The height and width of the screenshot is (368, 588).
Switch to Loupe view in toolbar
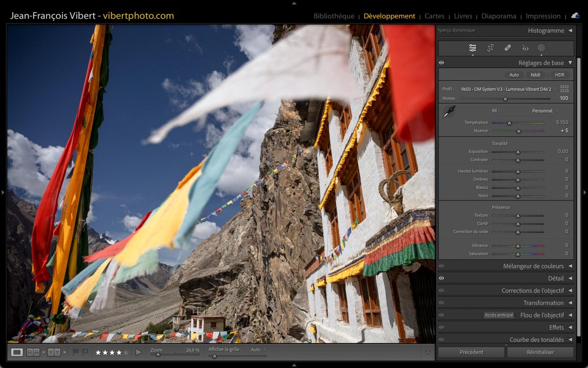click(17, 352)
